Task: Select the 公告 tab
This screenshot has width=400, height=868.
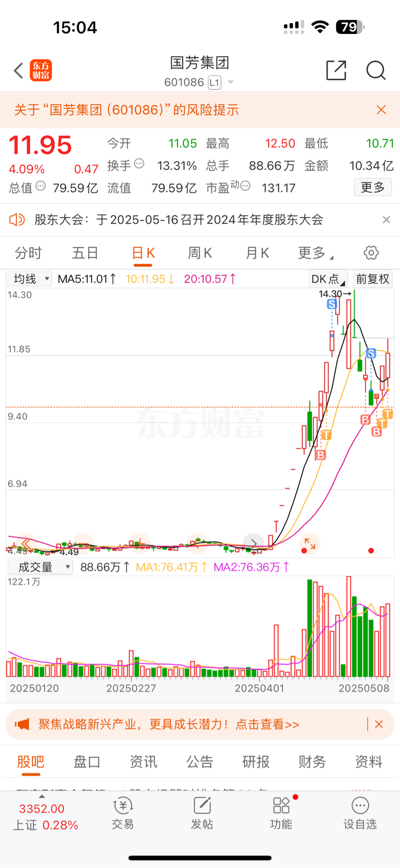Action: 200,762
